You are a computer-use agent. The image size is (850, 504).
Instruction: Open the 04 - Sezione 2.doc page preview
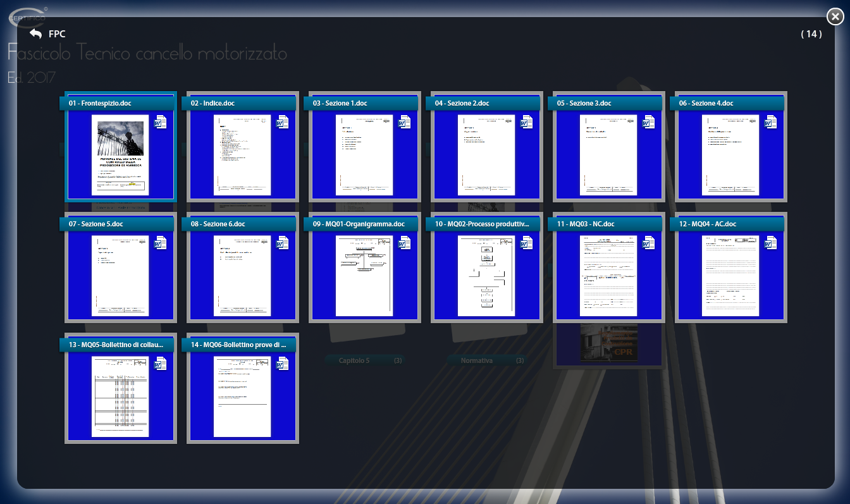click(x=486, y=155)
